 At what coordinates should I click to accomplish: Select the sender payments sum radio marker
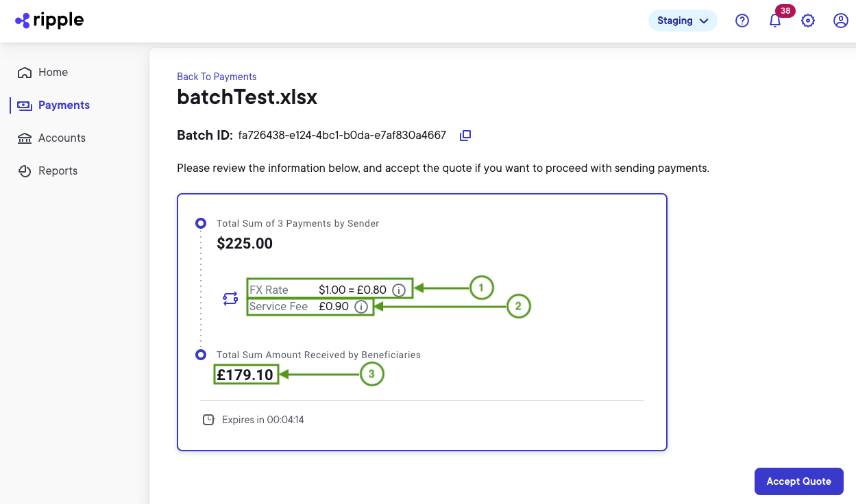201,223
